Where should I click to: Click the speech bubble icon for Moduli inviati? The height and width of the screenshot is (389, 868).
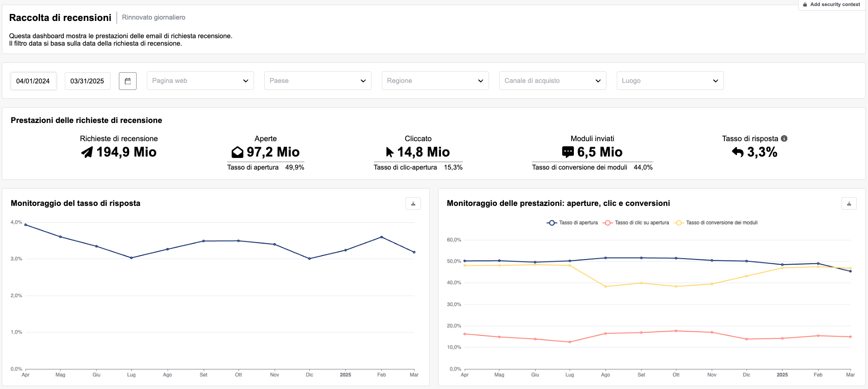point(568,152)
